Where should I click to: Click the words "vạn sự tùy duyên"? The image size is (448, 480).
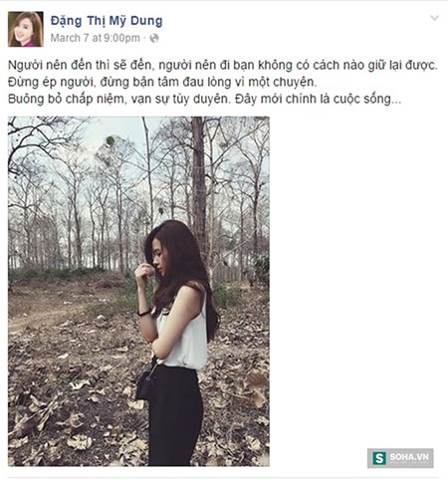(180, 99)
